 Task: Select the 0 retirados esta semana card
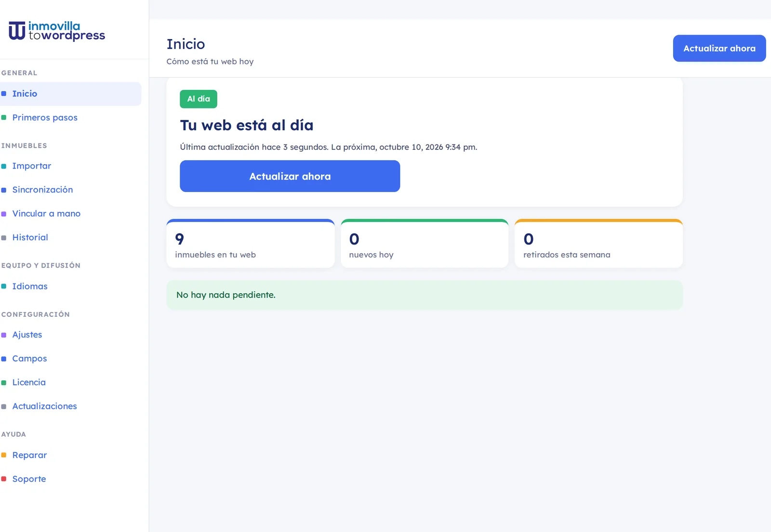(x=598, y=244)
